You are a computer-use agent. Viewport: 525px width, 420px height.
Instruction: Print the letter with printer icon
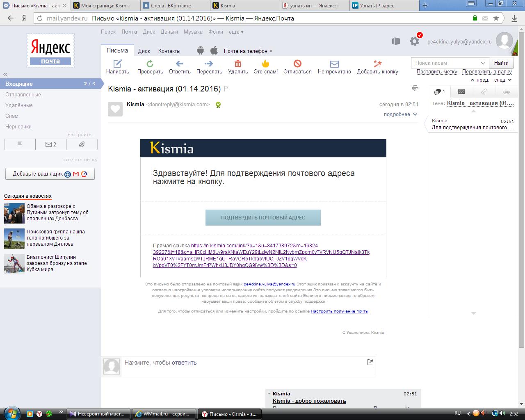tap(415, 88)
